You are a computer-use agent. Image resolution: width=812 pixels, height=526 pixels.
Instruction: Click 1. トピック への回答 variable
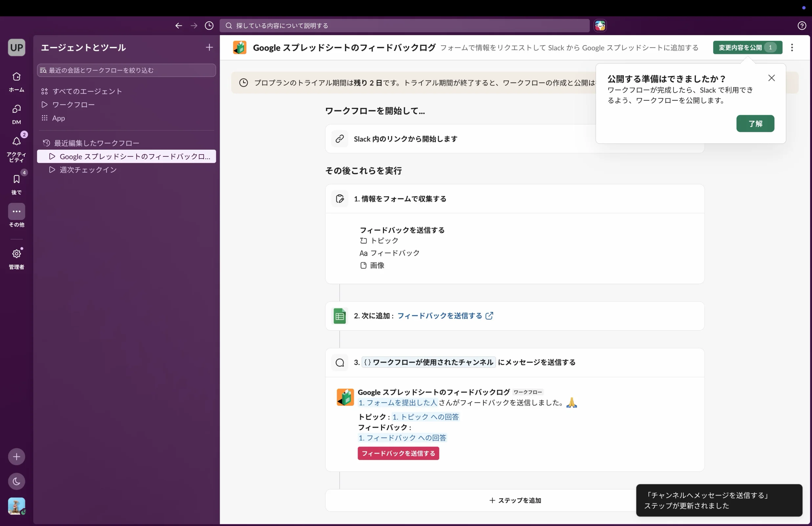(425, 417)
